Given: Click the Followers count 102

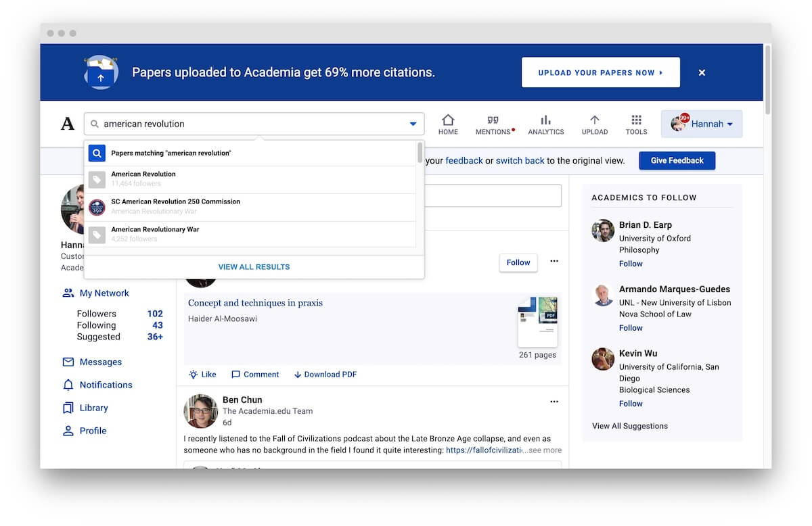Looking at the screenshot, I should (x=155, y=314).
